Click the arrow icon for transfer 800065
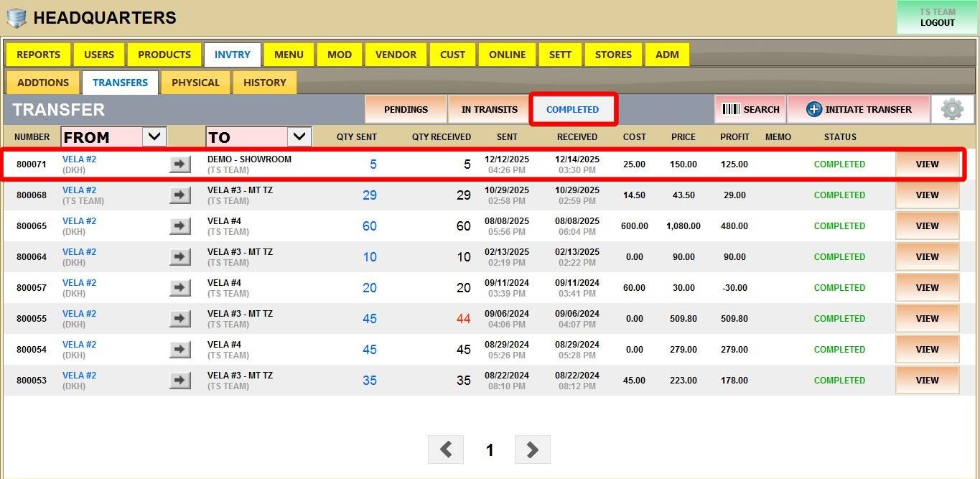 180,226
